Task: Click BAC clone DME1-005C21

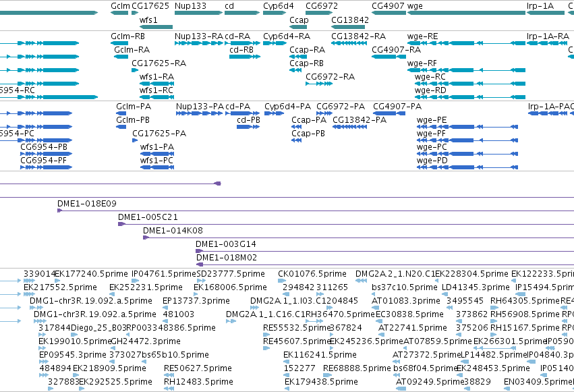Action: (x=148, y=217)
